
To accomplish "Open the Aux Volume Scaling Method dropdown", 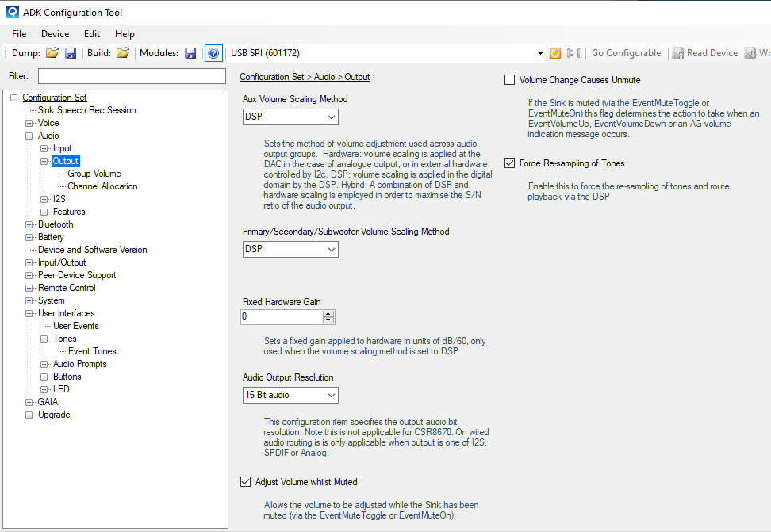I will coord(290,117).
